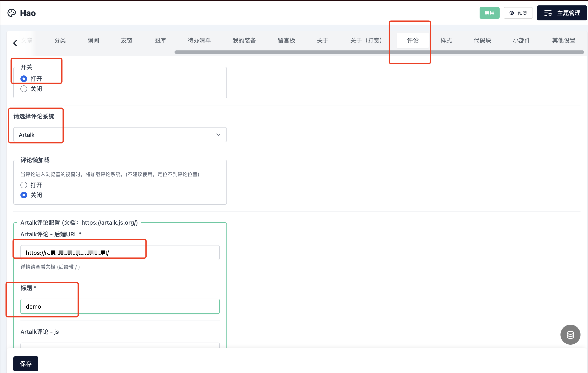Click the 启用 button
Screen dimensions: 588x373
point(489,13)
